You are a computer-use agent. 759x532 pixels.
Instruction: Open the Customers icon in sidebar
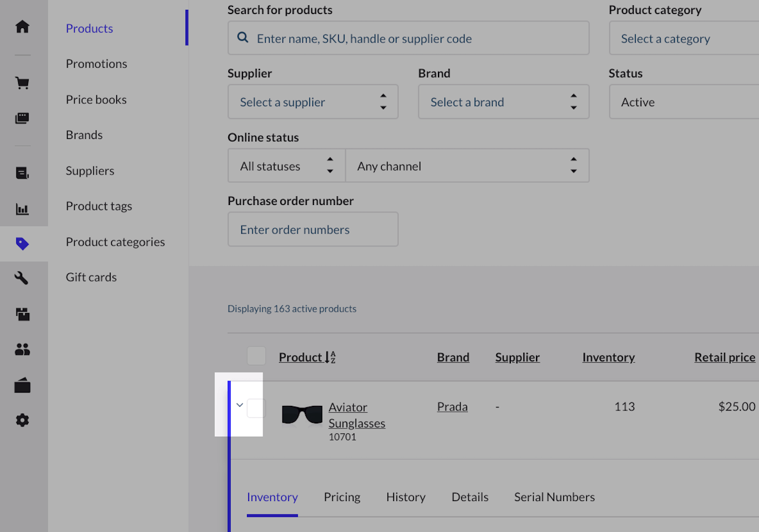tap(22, 349)
